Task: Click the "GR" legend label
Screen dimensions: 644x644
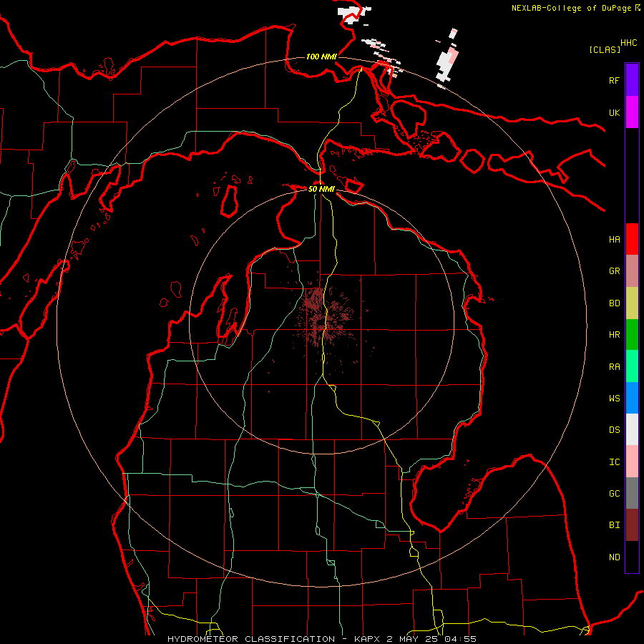Action: 615,271
